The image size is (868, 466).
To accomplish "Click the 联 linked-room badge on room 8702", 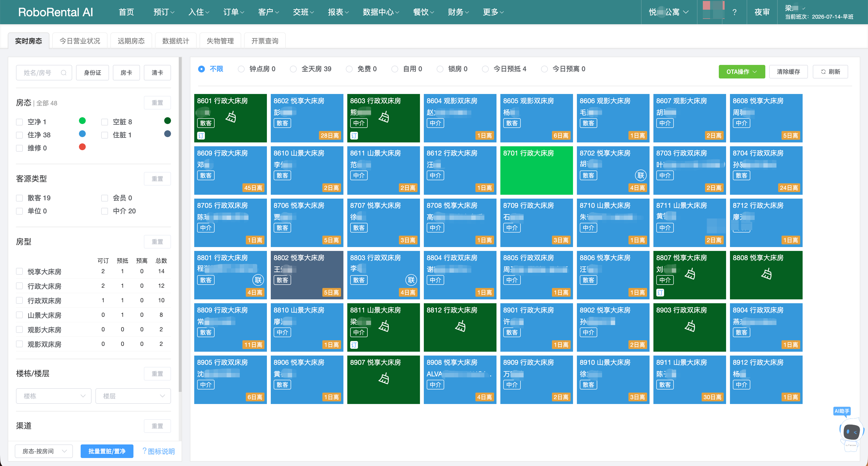I will [641, 175].
